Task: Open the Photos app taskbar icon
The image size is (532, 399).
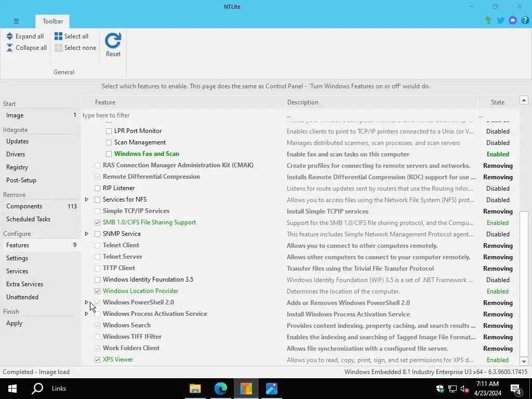Action: click(x=271, y=389)
